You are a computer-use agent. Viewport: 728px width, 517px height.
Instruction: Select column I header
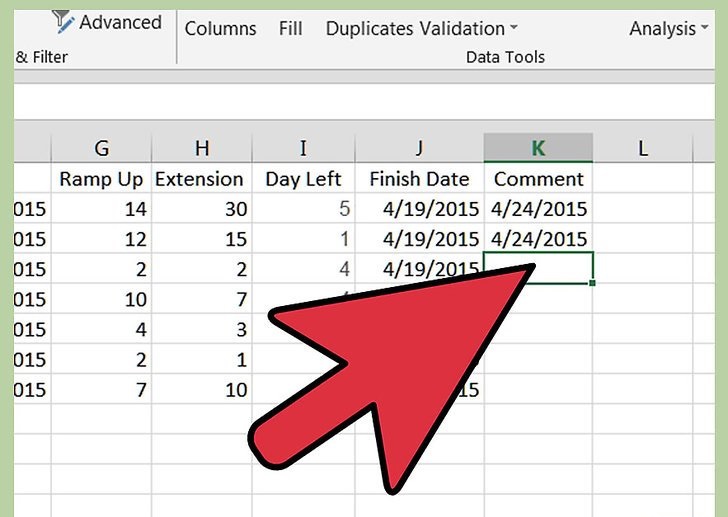303,148
